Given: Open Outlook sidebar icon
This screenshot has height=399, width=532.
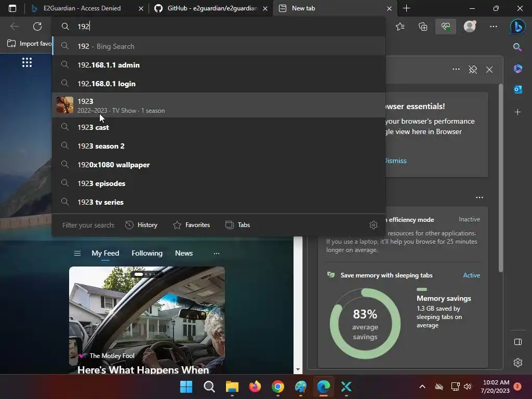Looking at the screenshot, I should click(x=518, y=89).
